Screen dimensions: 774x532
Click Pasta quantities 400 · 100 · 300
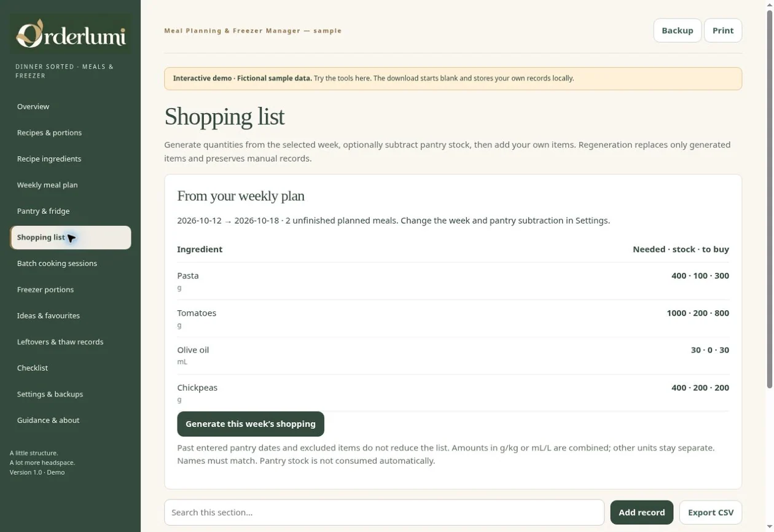[700, 276]
